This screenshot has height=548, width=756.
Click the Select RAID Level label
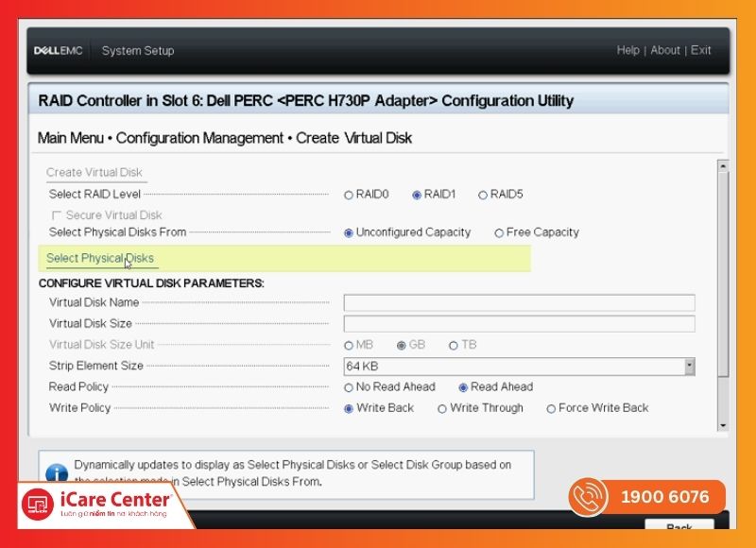94,195
